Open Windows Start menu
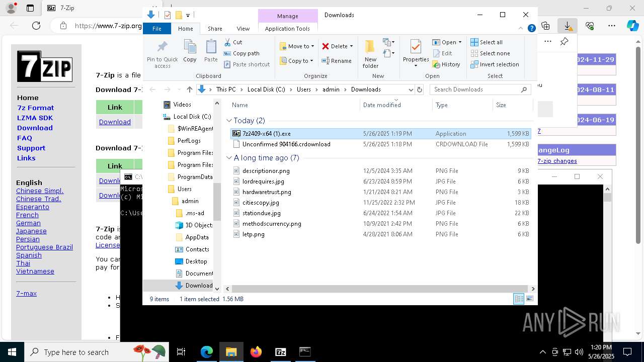 click(12, 352)
